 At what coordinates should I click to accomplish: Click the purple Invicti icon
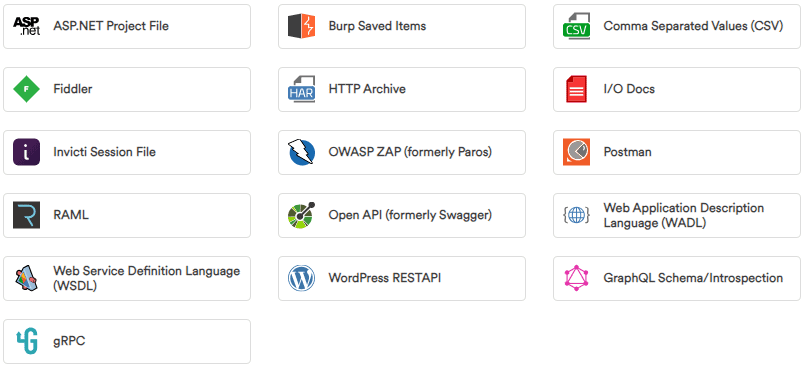point(26,152)
